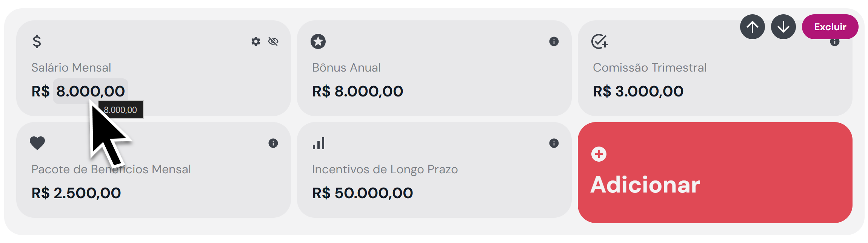Click the dollar sign icon on Salário Mensal
This screenshot has height=243, width=868.
pos(37,41)
